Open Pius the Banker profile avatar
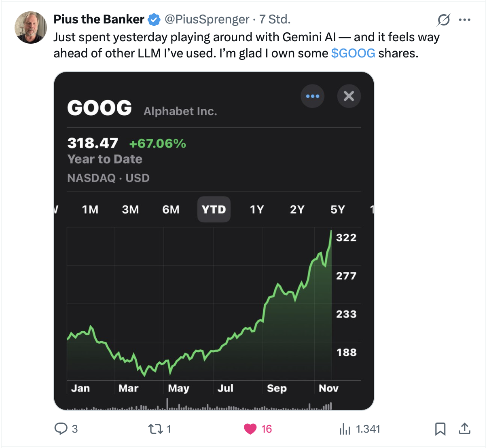487x448 pixels. click(x=31, y=27)
